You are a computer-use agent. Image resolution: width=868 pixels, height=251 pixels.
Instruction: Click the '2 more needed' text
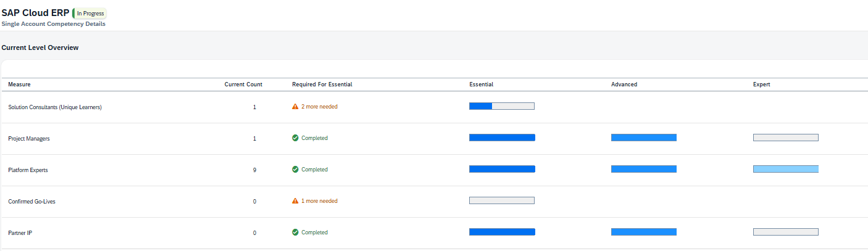pos(319,107)
